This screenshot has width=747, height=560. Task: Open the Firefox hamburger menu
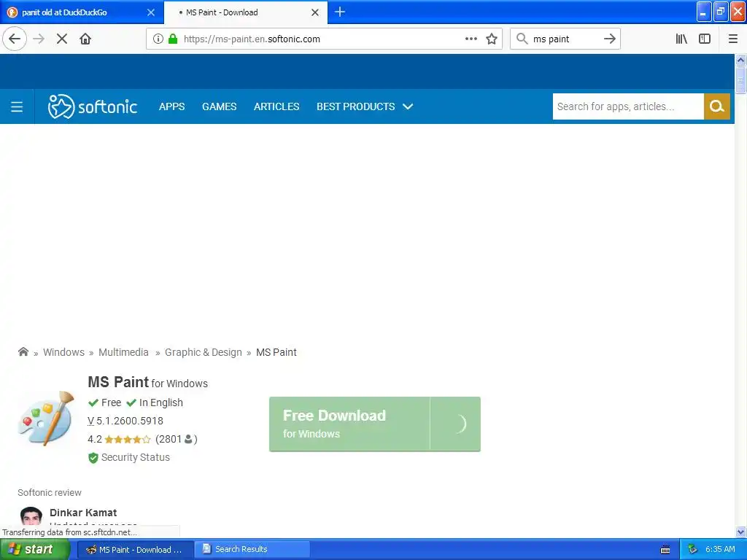[x=733, y=39]
